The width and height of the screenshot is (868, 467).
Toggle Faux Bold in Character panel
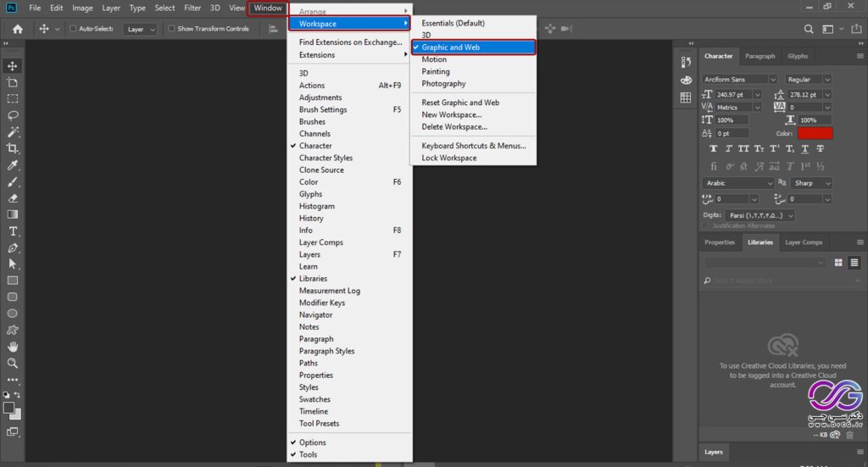pos(713,149)
